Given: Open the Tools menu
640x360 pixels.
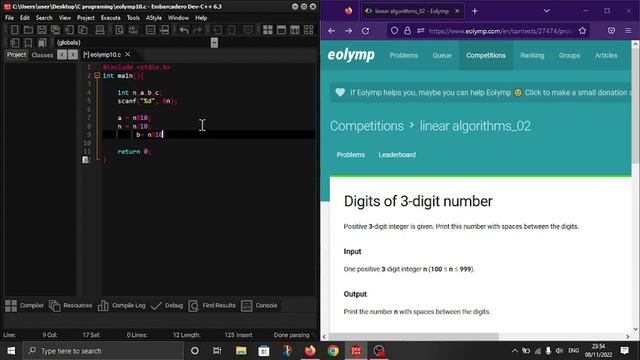Looking at the screenshot, I should coord(133,18).
